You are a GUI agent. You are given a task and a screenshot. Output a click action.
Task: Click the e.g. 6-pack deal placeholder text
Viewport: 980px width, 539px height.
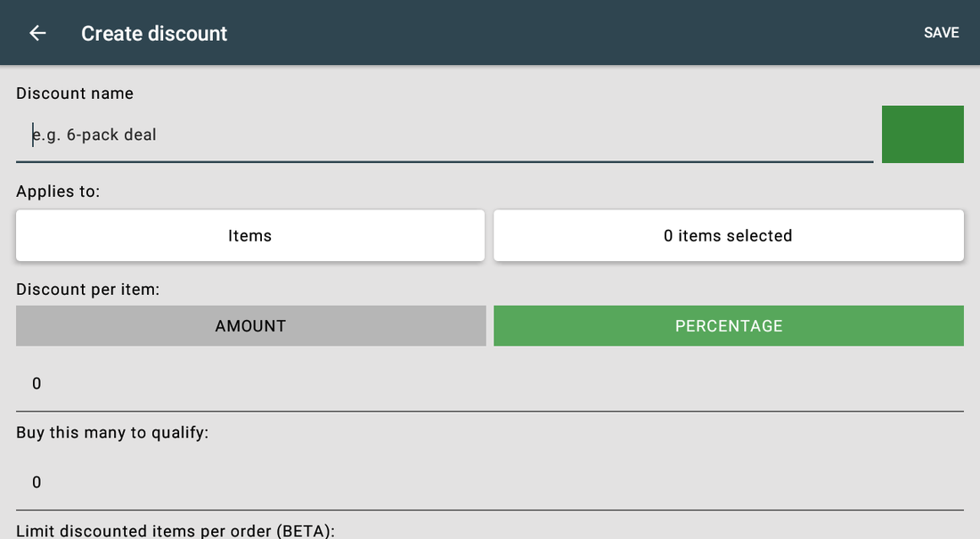coord(94,135)
